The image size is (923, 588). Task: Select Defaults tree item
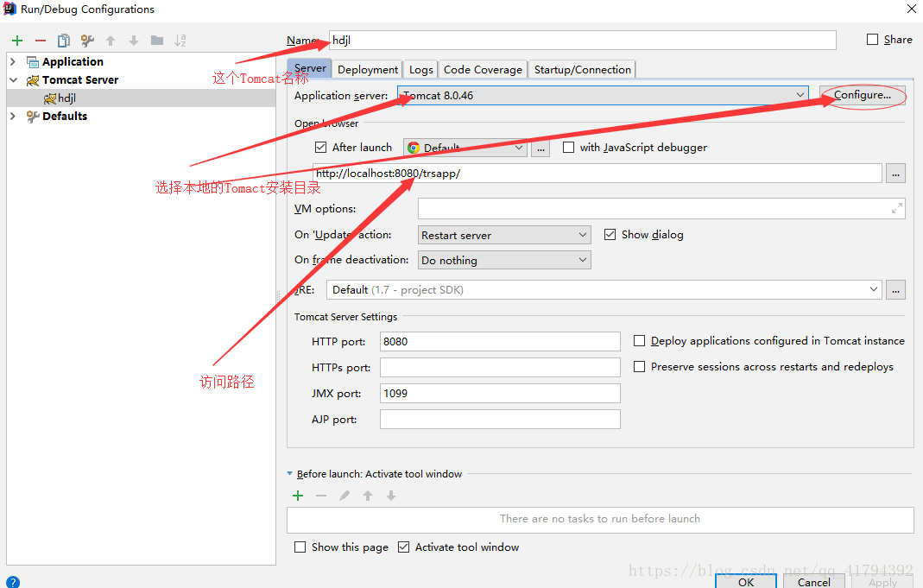[65, 116]
